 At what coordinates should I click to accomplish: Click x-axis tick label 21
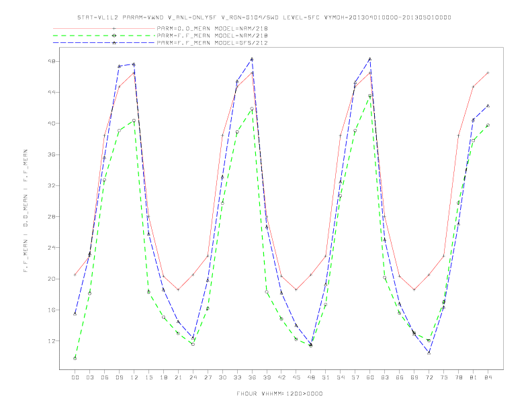click(178, 377)
